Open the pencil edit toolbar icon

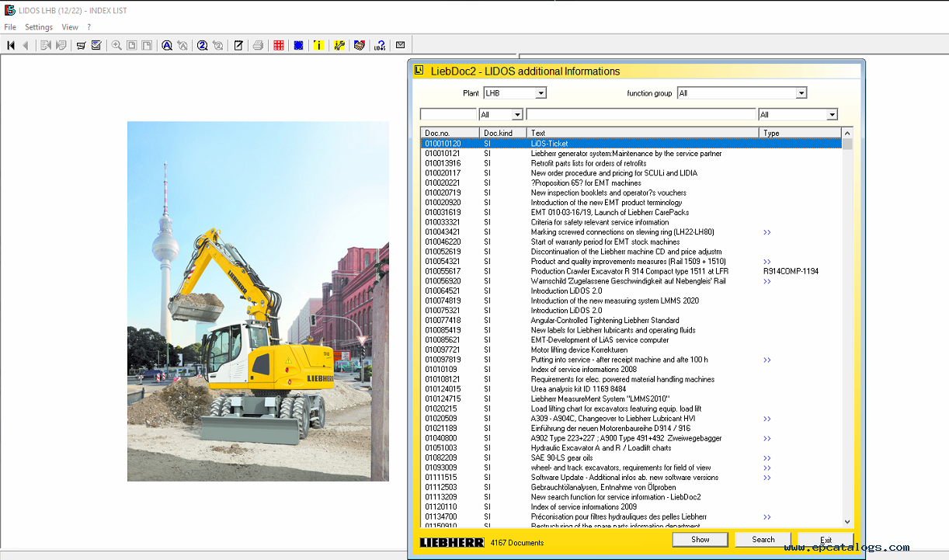tap(239, 45)
